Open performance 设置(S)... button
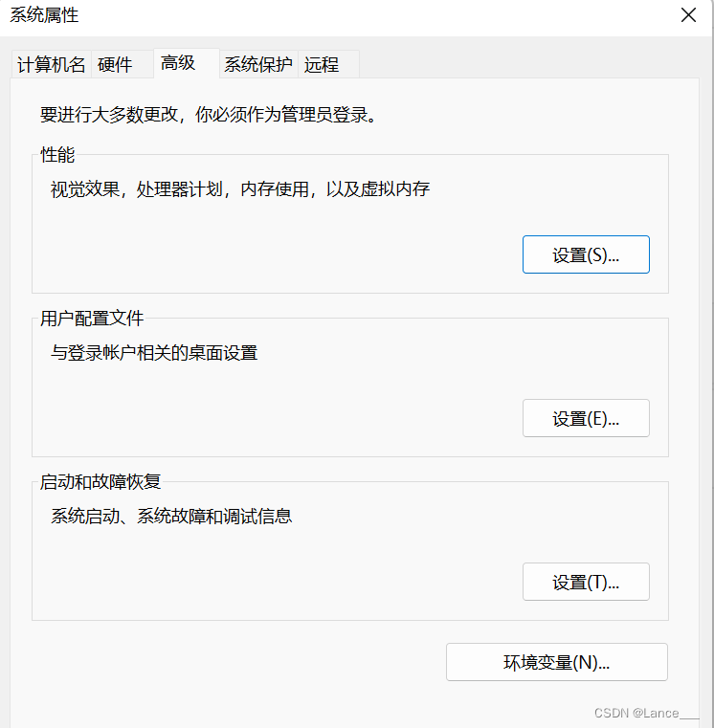 [x=586, y=254]
